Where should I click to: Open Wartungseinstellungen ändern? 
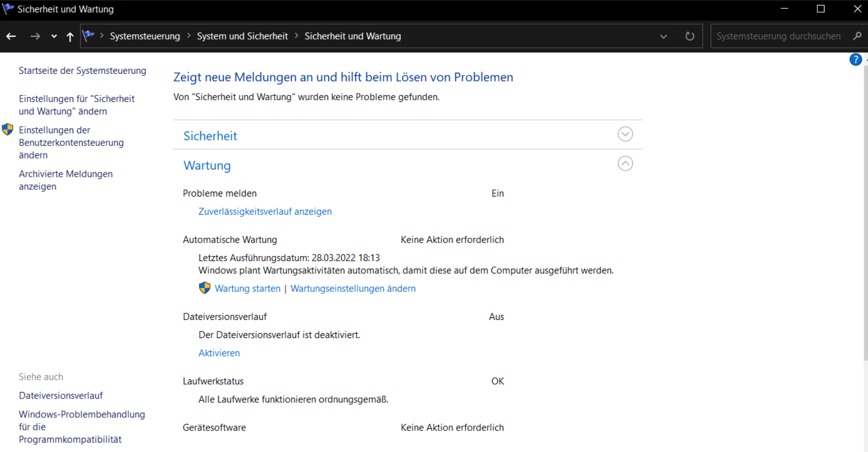353,288
